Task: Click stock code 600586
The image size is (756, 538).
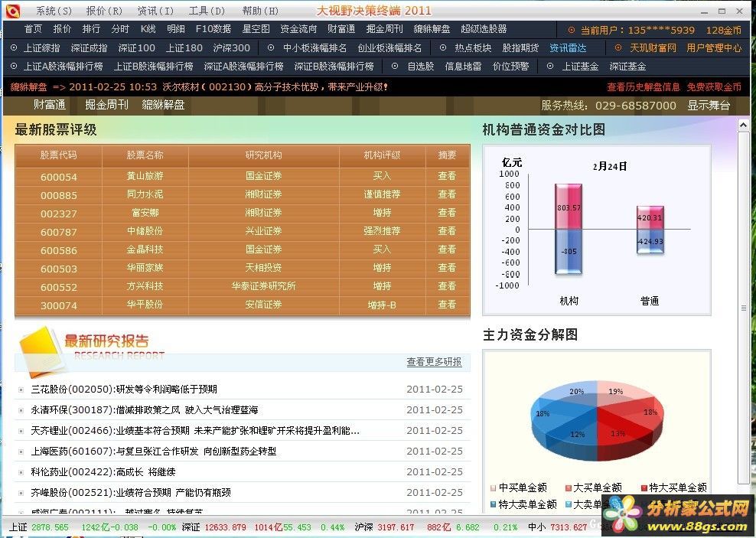Action: (x=59, y=250)
